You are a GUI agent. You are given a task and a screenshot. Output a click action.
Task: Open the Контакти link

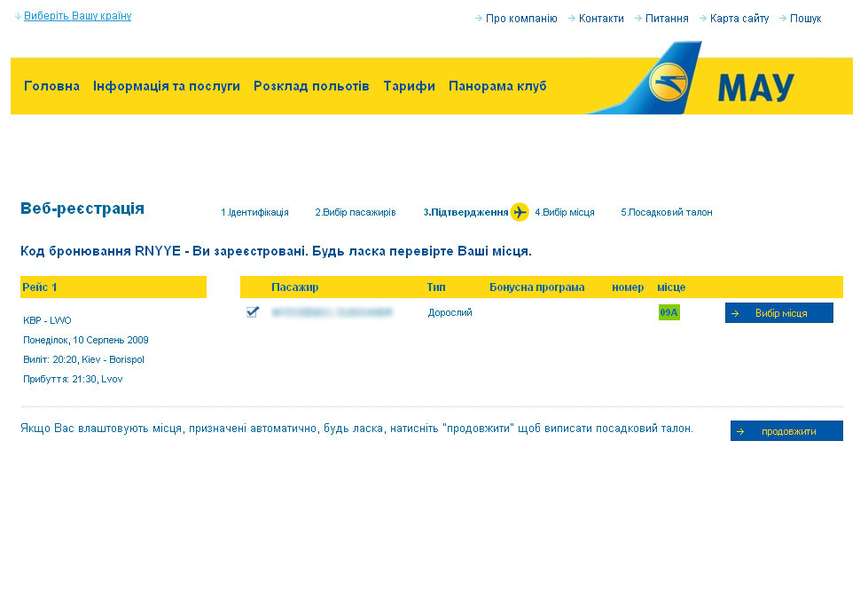point(601,19)
